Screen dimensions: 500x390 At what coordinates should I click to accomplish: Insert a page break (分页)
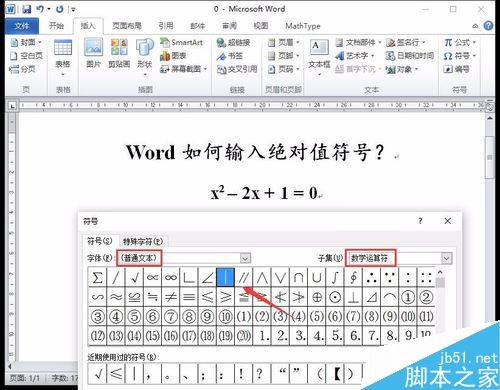(x=22, y=69)
